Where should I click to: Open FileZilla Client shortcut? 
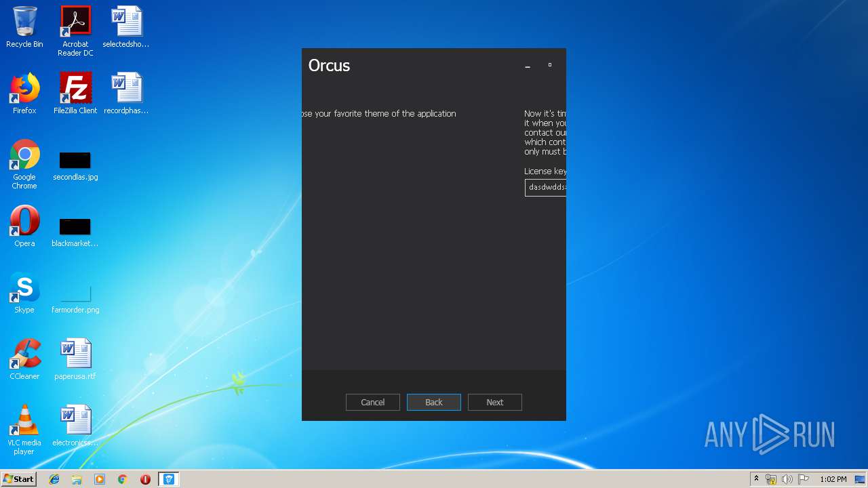coord(75,94)
